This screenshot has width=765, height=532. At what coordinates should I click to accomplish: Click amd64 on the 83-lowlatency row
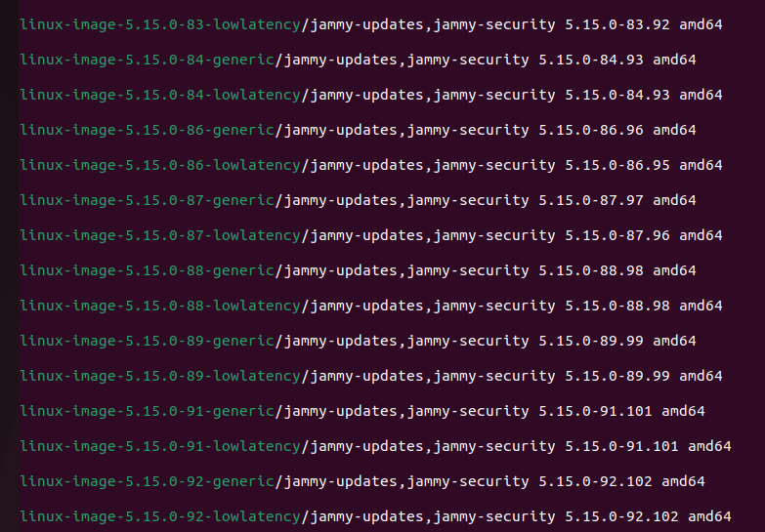701,24
